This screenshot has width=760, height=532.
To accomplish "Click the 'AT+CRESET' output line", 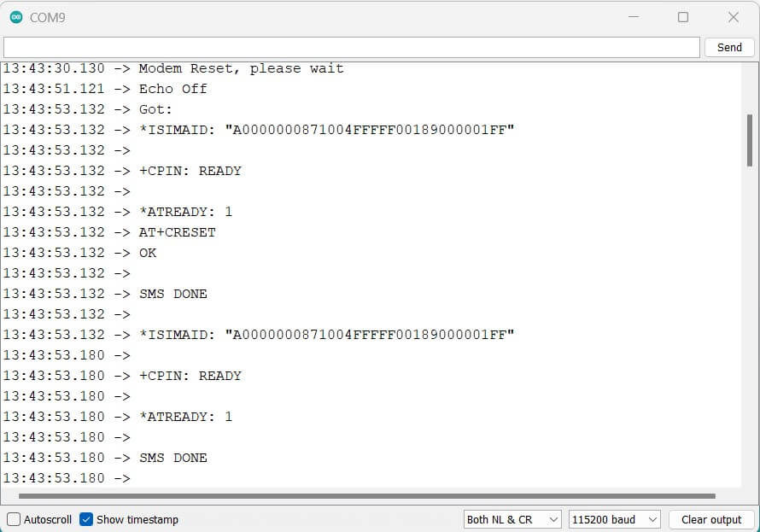I will tap(109, 232).
